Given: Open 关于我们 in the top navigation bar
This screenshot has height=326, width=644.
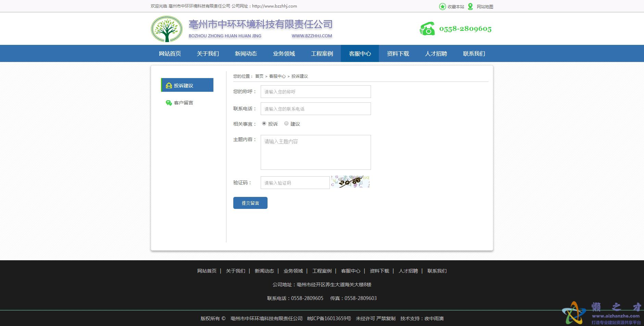Looking at the screenshot, I should point(208,54).
